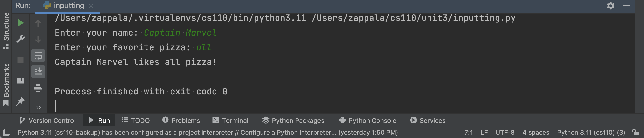Pin the Run tab using the pin icon
This screenshot has height=138, width=644.
pyautogui.click(x=20, y=101)
